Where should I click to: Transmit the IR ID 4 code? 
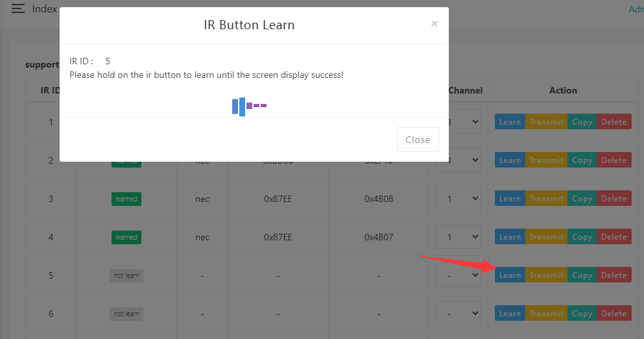coord(546,237)
